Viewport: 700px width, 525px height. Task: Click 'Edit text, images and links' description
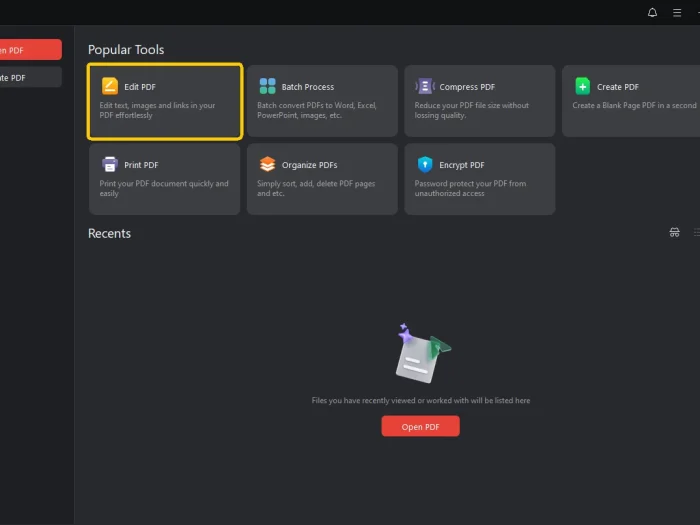pos(157,110)
